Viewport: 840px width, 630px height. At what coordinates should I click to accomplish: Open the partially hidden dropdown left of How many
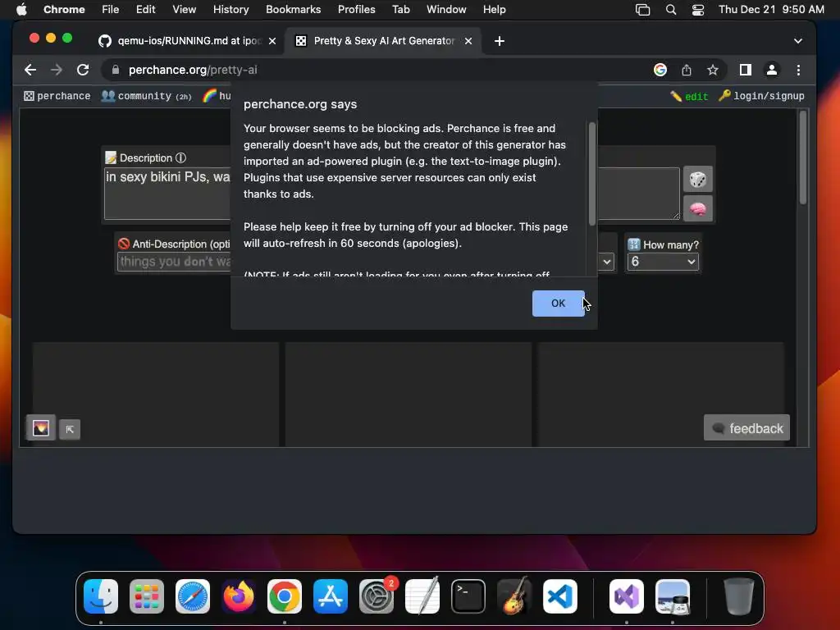tap(606, 262)
